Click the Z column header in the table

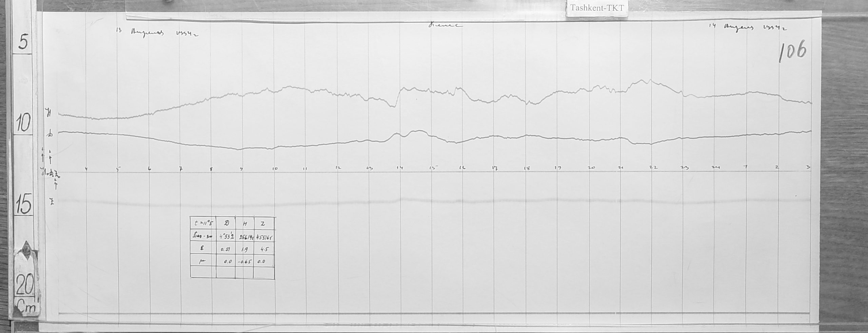(263, 224)
